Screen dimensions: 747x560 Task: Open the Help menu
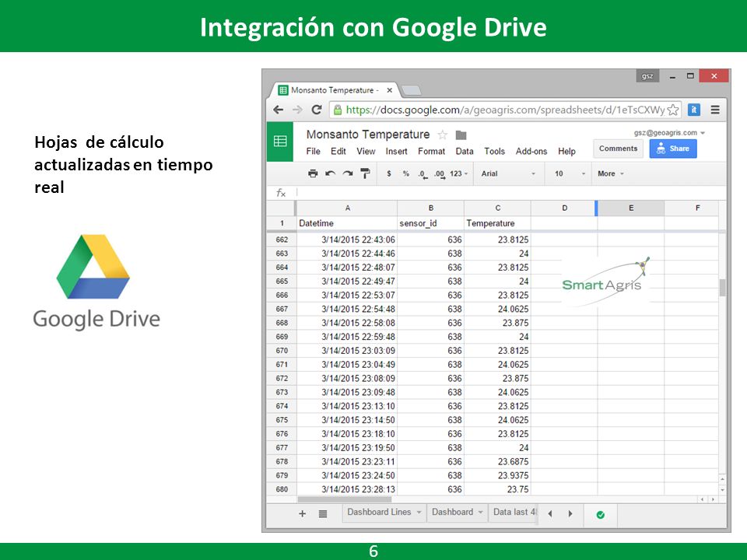[x=567, y=152]
